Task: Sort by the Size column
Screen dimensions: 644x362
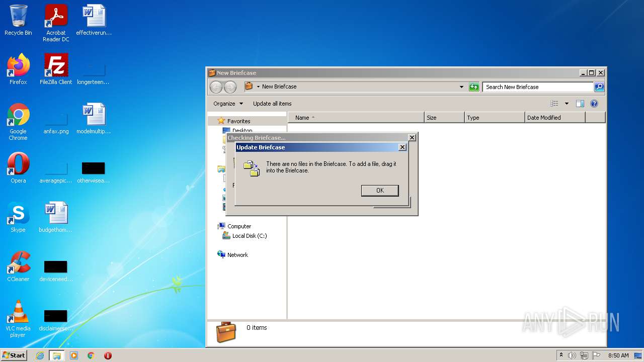Action: [444, 118]
